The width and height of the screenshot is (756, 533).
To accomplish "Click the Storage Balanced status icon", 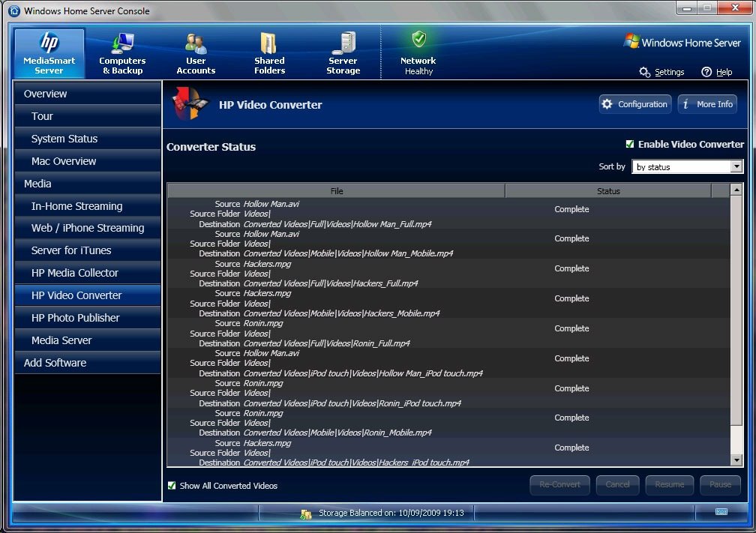I will click(306, 514).
